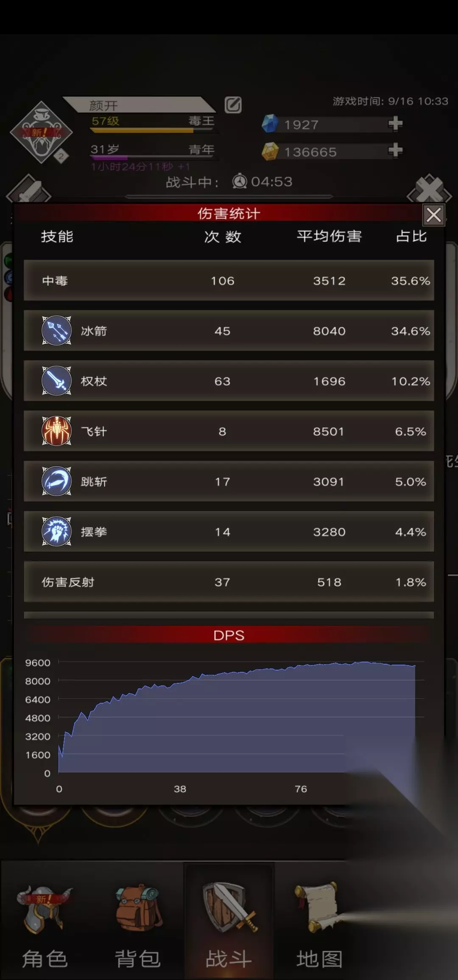
Task: Add more blue gems with plus icon
Action: tap(395, 124)
